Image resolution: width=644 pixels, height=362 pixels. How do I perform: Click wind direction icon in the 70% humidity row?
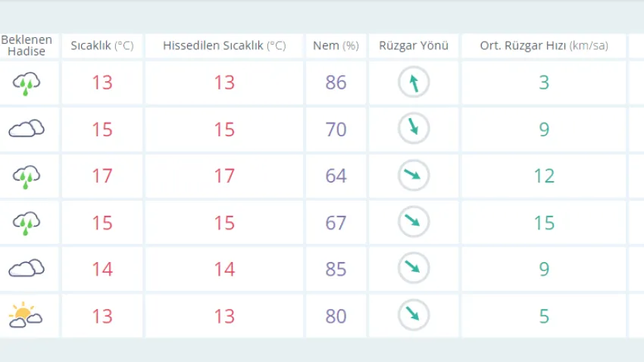[414, 129]
